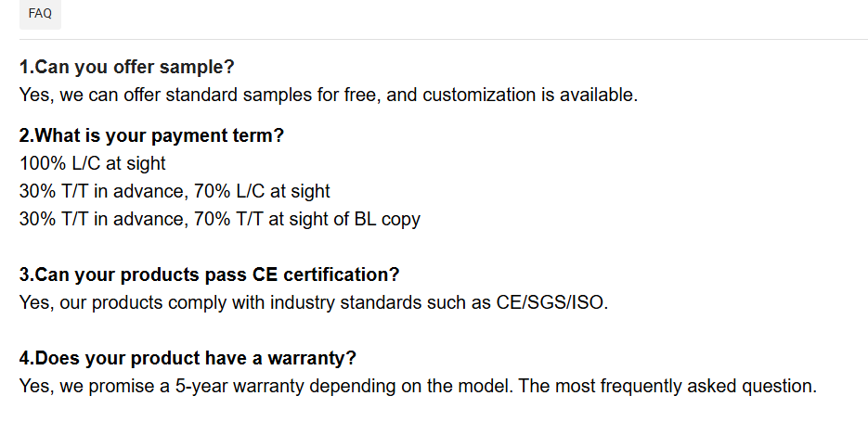Click the '100% L/C at sight' line

pyautogui.click(x=93, y=163)
